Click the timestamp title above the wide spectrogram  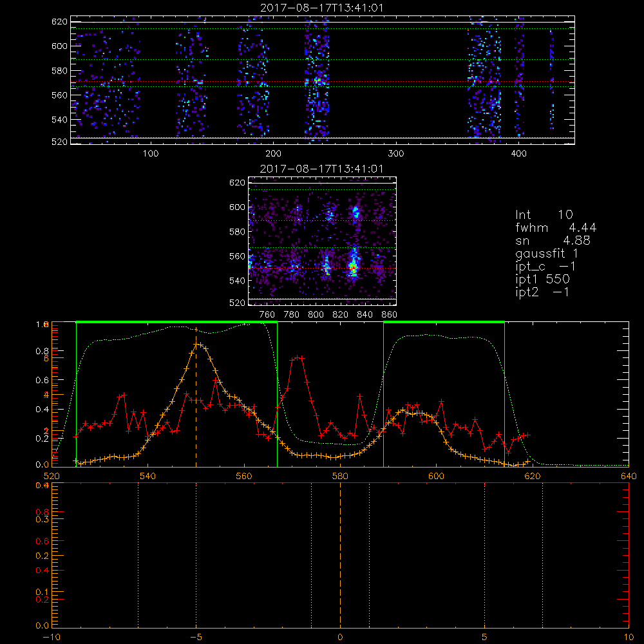322,8
